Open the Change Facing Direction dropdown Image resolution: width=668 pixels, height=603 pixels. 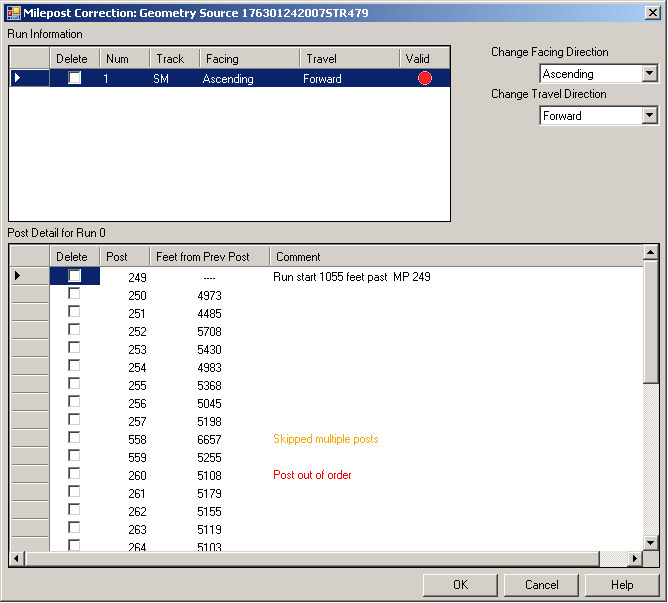pos(650,74)
